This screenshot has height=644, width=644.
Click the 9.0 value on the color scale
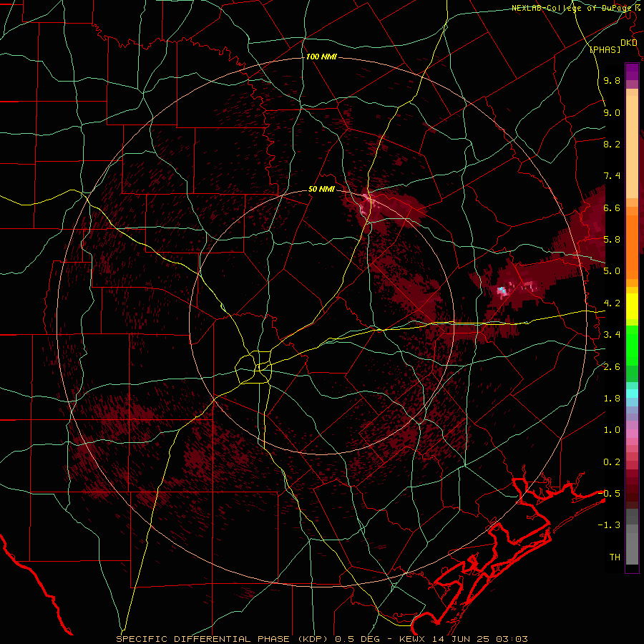click(x=612, y=112)
